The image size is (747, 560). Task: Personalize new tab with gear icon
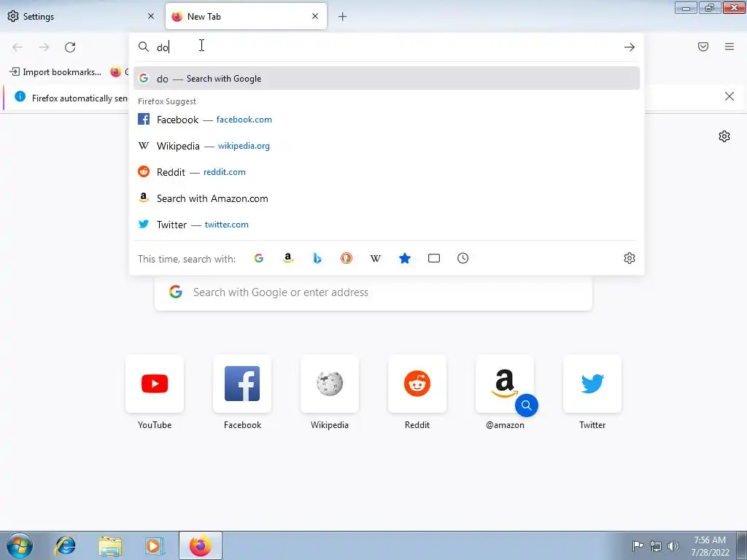pos(724,136)
